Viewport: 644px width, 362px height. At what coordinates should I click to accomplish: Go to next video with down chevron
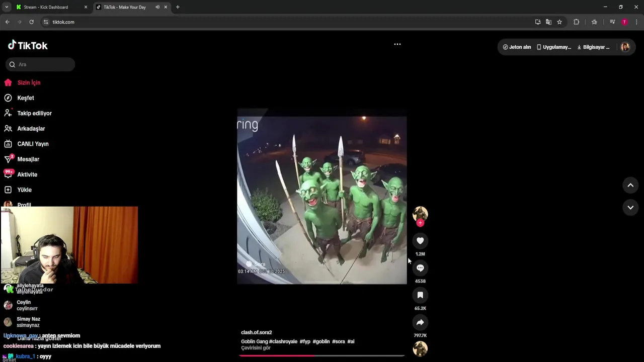630,207
